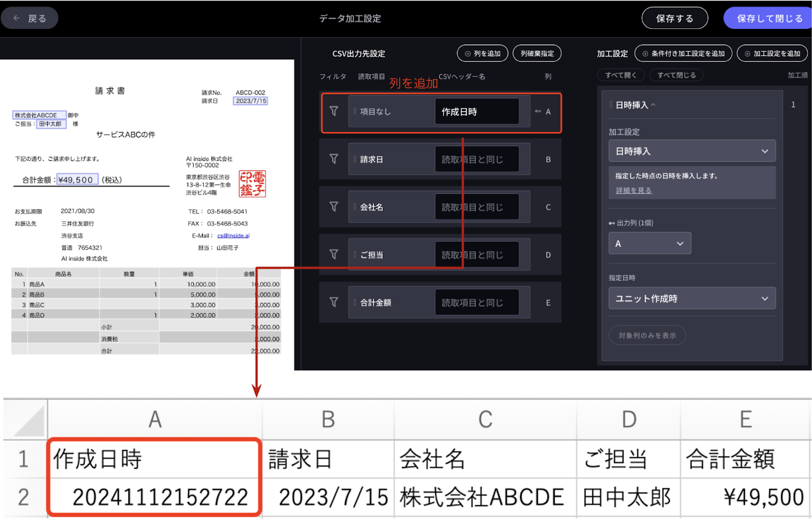Click the filter icon for the 合計金額 row
This screenshot has height=521, width=812.
tap(333, 302)
